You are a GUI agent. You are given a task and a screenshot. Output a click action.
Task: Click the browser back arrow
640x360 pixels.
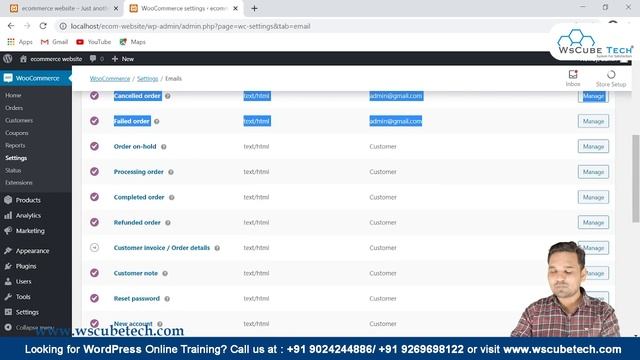pos(11,26)
